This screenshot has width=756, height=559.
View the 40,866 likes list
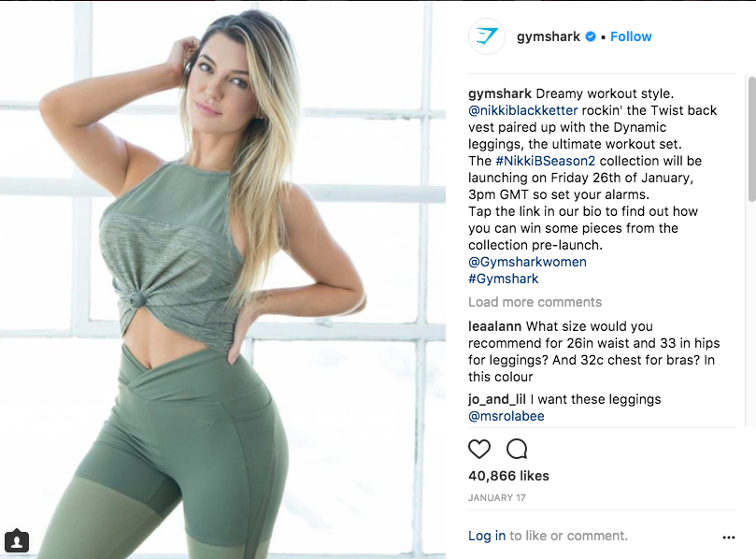tap(508, 476)
